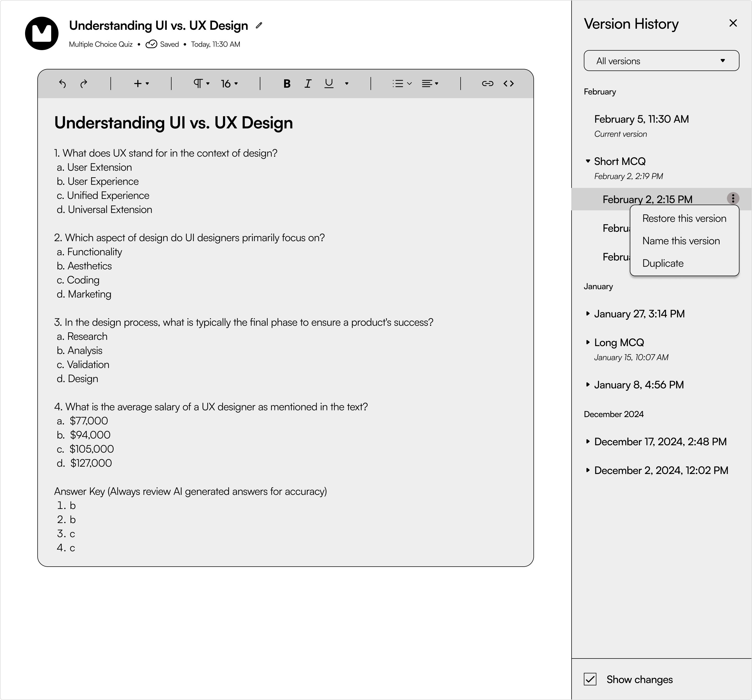Viewport: 752px width, 700px height.
Task: Collapse the Short MCQ version entry
Action: [588, 161]
